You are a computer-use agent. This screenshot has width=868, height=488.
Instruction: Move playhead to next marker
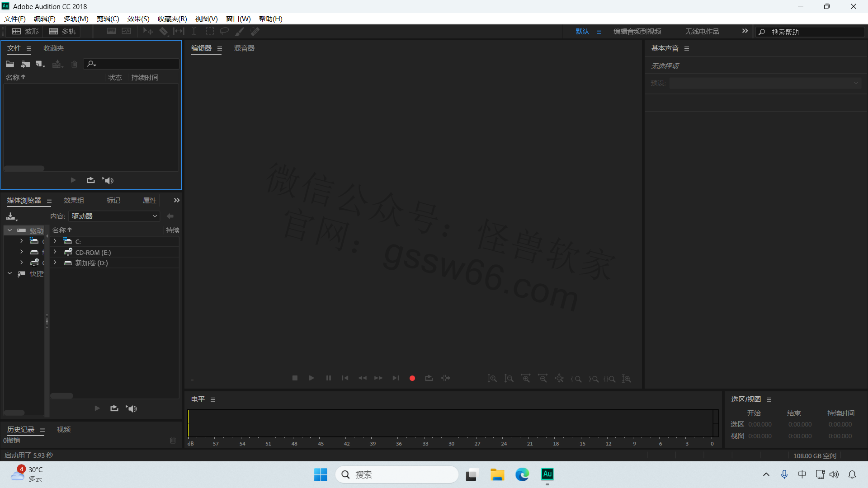(396, 378)
